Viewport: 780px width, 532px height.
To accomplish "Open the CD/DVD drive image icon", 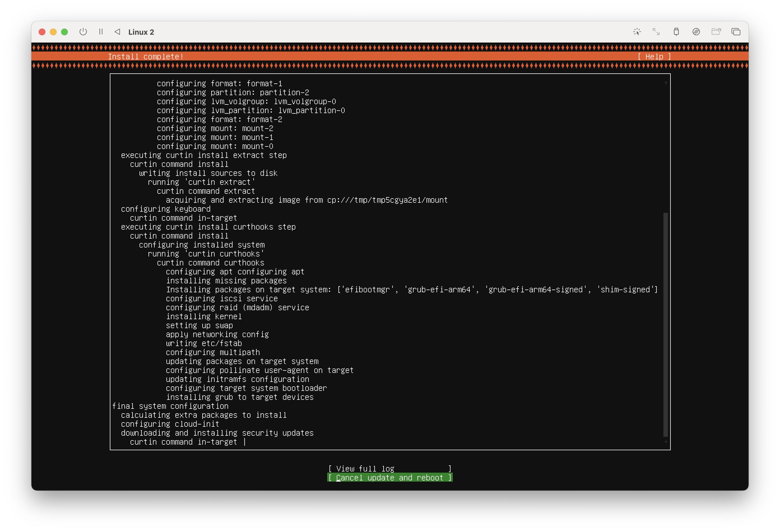I will click(696, 32).
